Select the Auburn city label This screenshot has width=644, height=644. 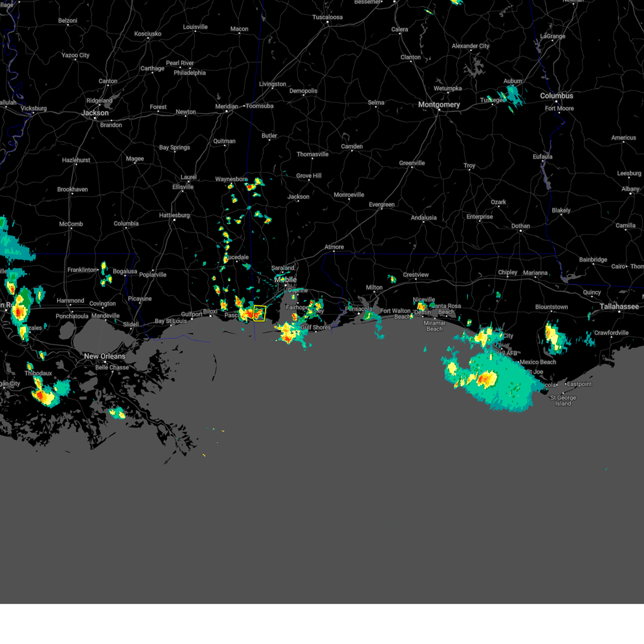[x=513, y=81]
